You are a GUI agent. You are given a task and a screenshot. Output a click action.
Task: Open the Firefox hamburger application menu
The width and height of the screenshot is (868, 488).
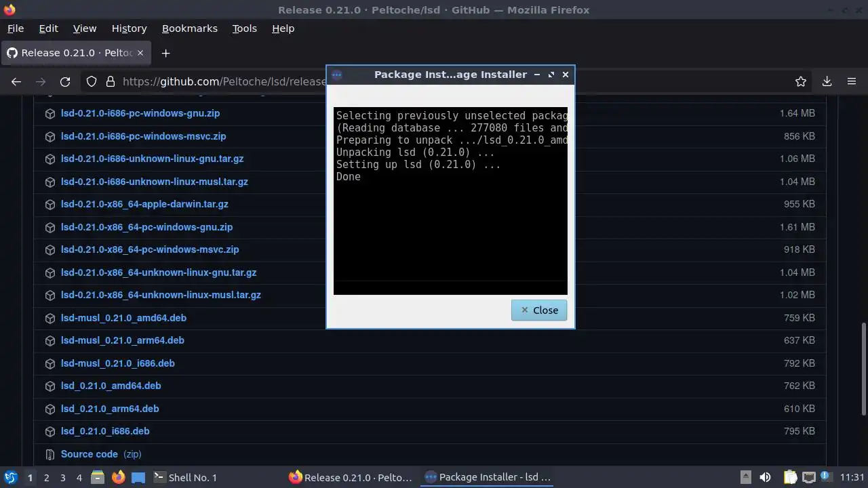(x=852, y=81)
